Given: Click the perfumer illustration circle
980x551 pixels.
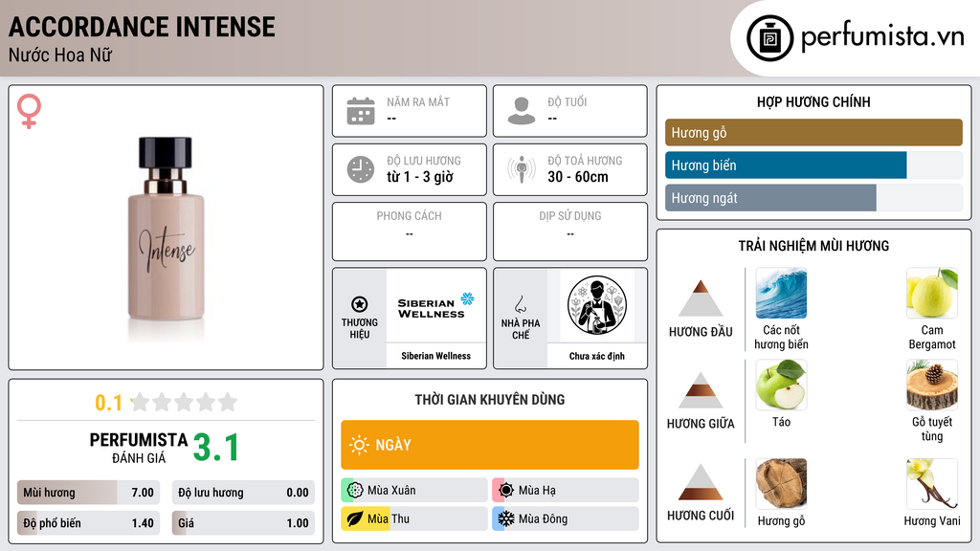Looking at the screenshot, I should tap(597, 305).
